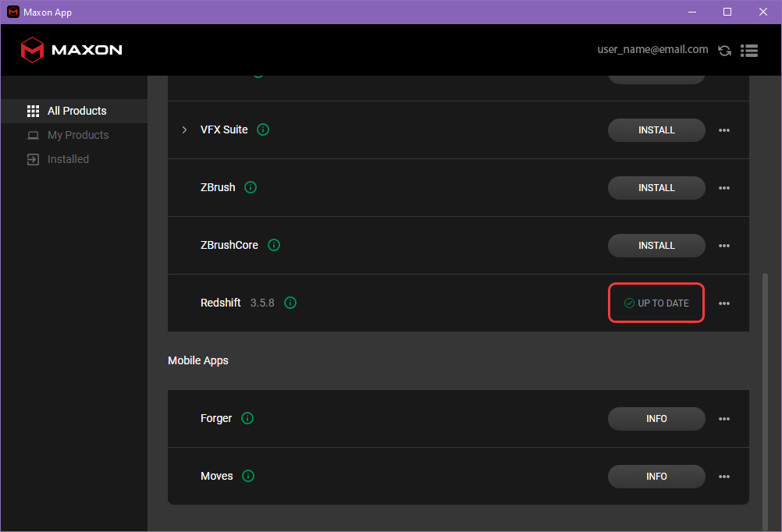This screenshot has width=782, height=532.
Task: Click the info icon next to ZBrush
Action: pyautogui.click(x=251, y=187)
